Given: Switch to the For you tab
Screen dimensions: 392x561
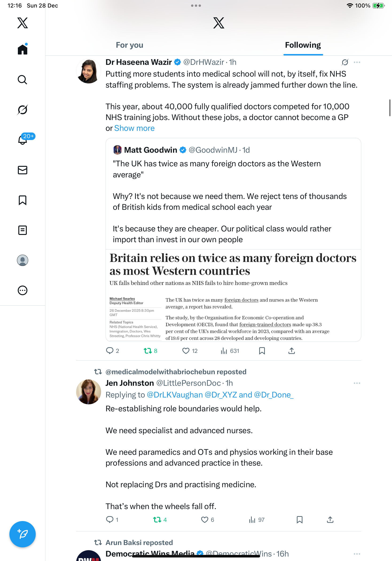Looking at the screenshot, I should [129, 45].
